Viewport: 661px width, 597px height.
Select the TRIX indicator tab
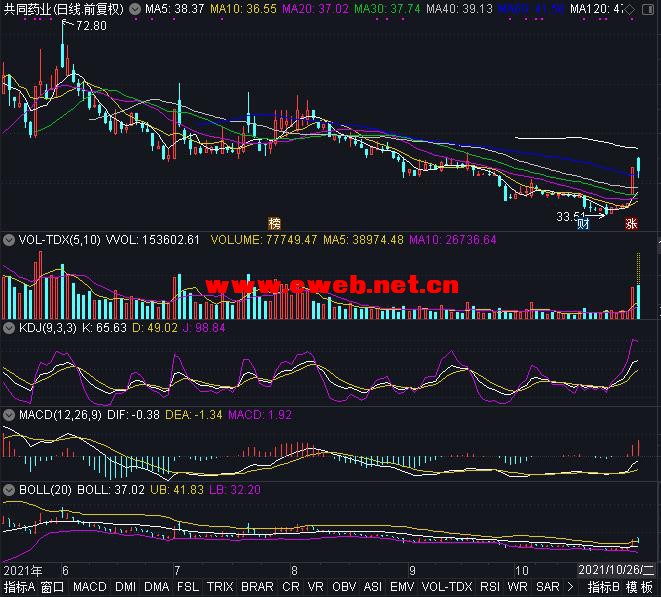[220, 587]
